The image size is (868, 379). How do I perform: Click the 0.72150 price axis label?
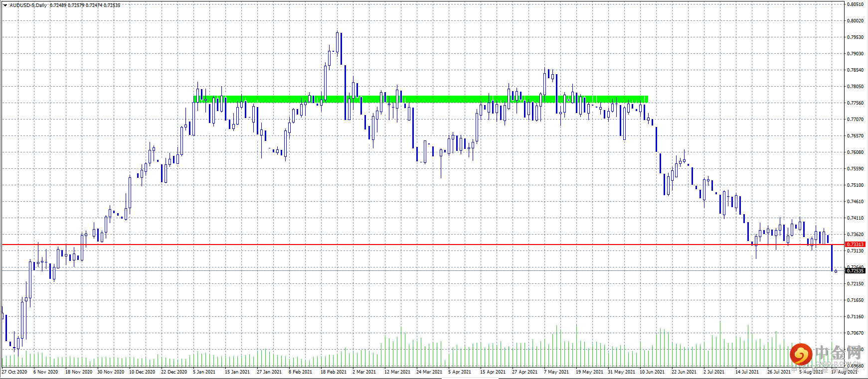[856, 284]
